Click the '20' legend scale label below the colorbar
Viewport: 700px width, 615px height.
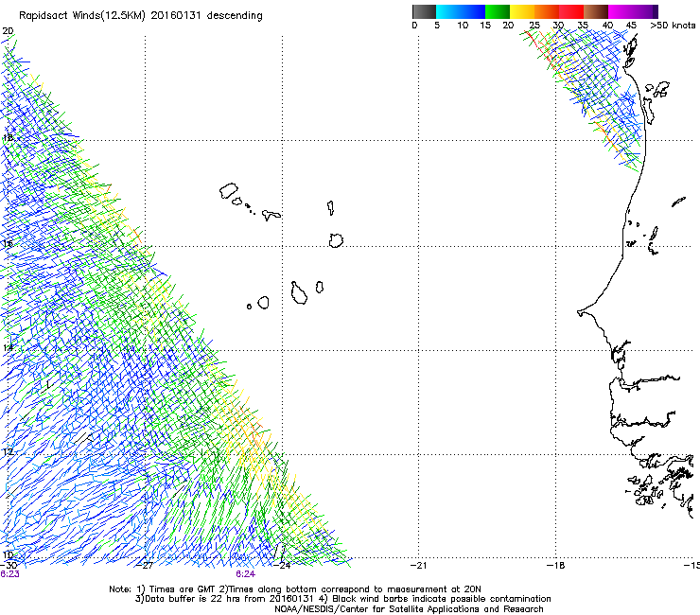tap(508, 26)
